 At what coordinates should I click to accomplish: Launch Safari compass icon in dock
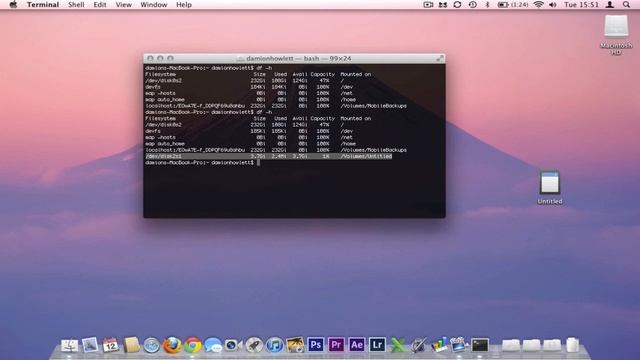[x=151, y=345]
